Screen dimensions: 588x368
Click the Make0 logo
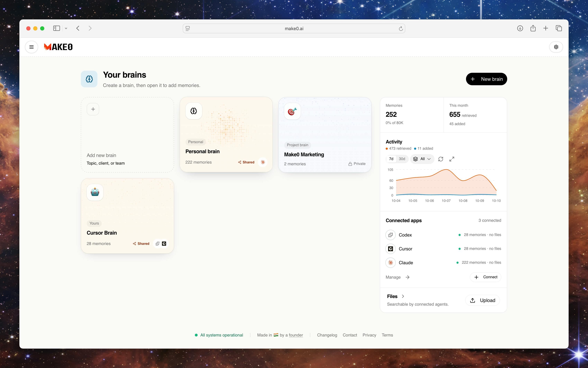coord(58,47)
